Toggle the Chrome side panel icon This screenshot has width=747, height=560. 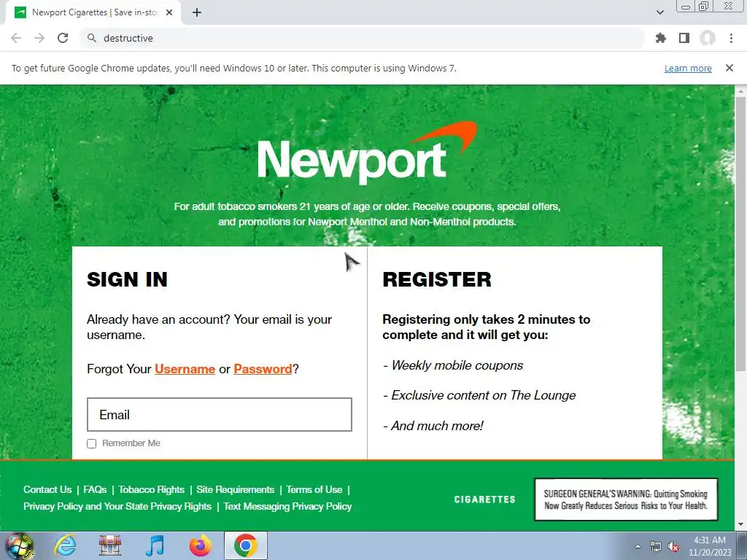684,38
